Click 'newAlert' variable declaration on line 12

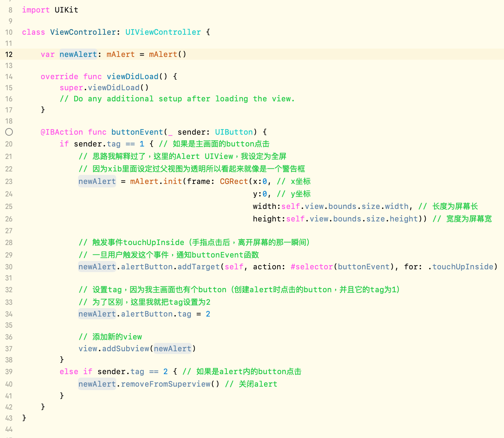tap(78, 54)
